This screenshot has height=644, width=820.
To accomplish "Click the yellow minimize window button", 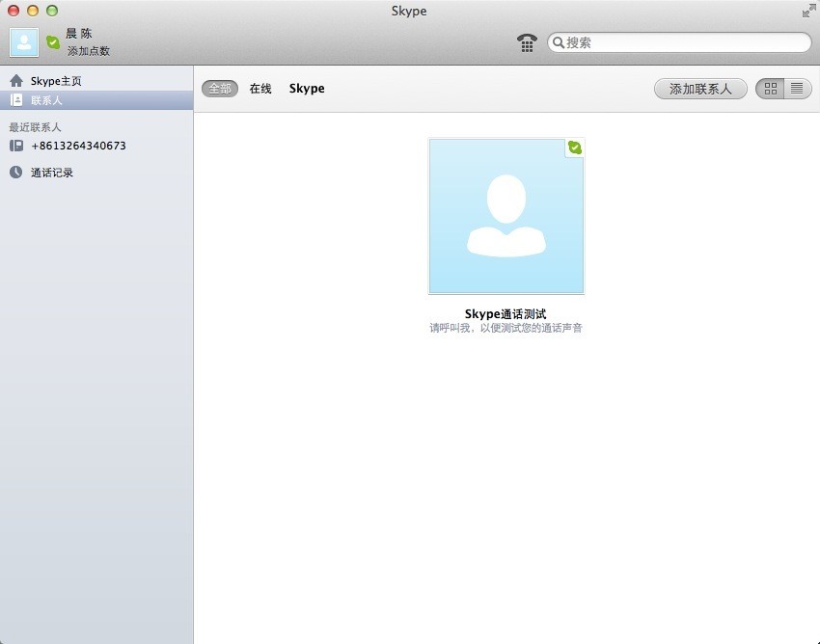I will [x=33, y=11].
